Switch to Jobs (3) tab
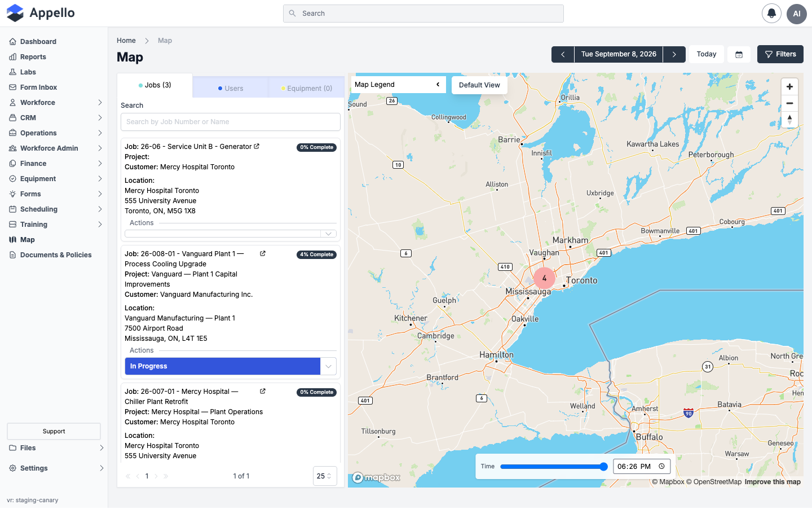Viewport: 812px width, 518px height. [155, 85]
